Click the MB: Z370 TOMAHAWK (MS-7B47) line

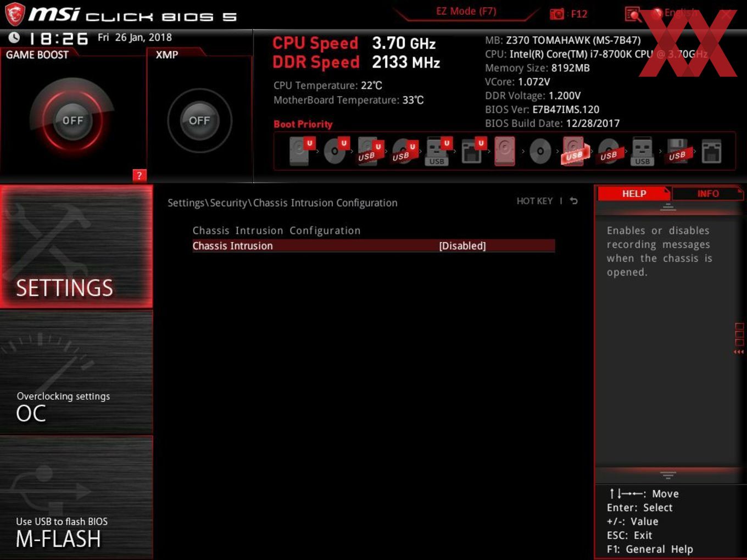[x=563, y=40]
